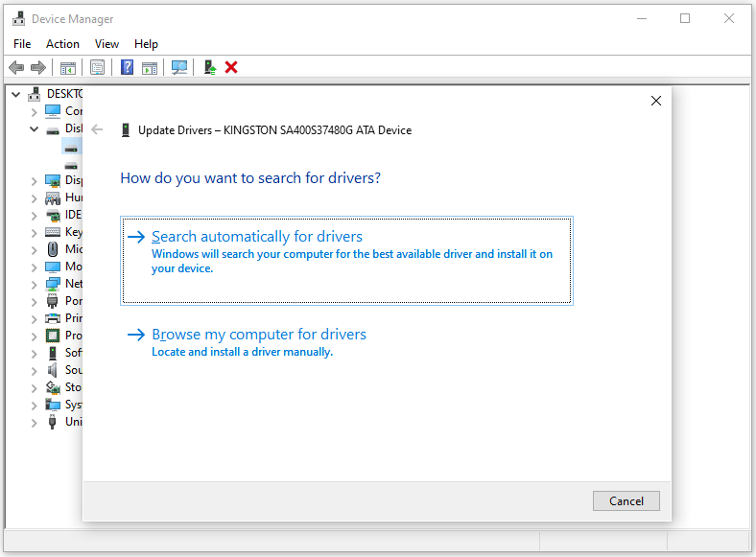Collapse the Disk drives category chevron
The width and height of the screenshot is (756, 557).
(34, 129)
